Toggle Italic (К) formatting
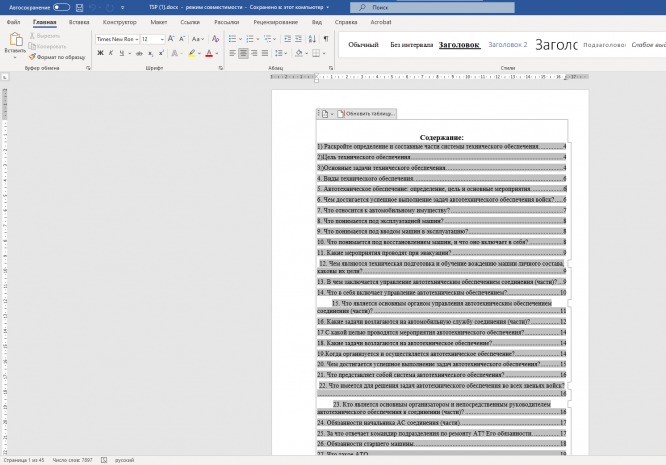 point(111,53)
